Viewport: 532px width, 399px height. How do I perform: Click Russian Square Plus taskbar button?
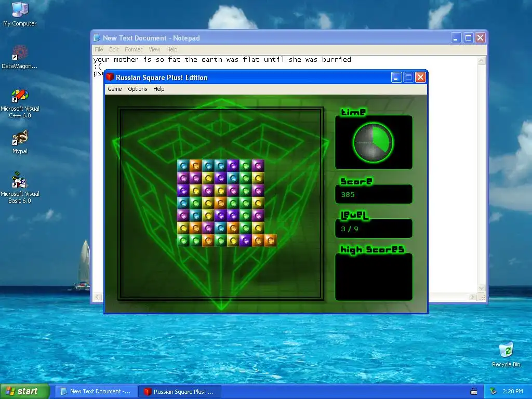pyautogui.click(x=180, y=392)
